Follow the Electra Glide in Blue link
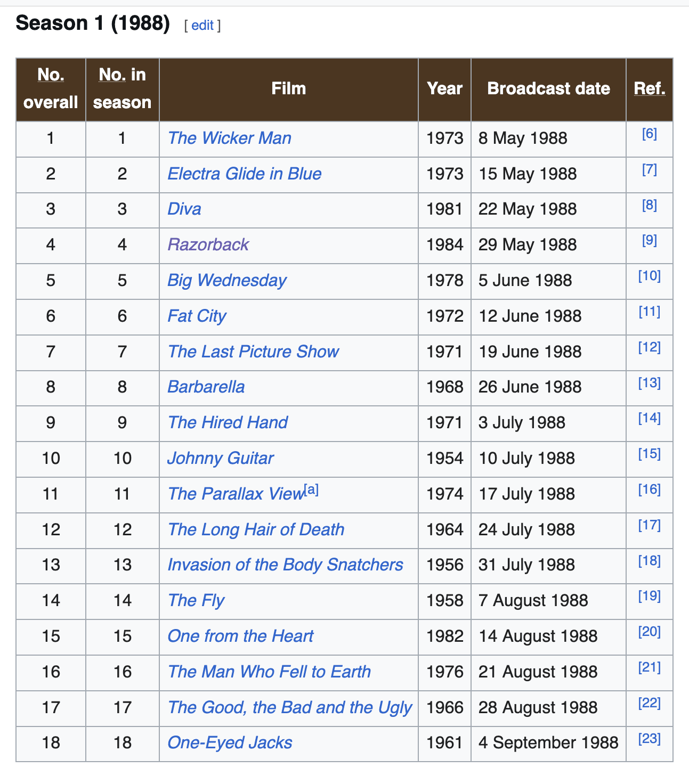The width and height of the screenshot is (689, 784). [x=245, y=174]
